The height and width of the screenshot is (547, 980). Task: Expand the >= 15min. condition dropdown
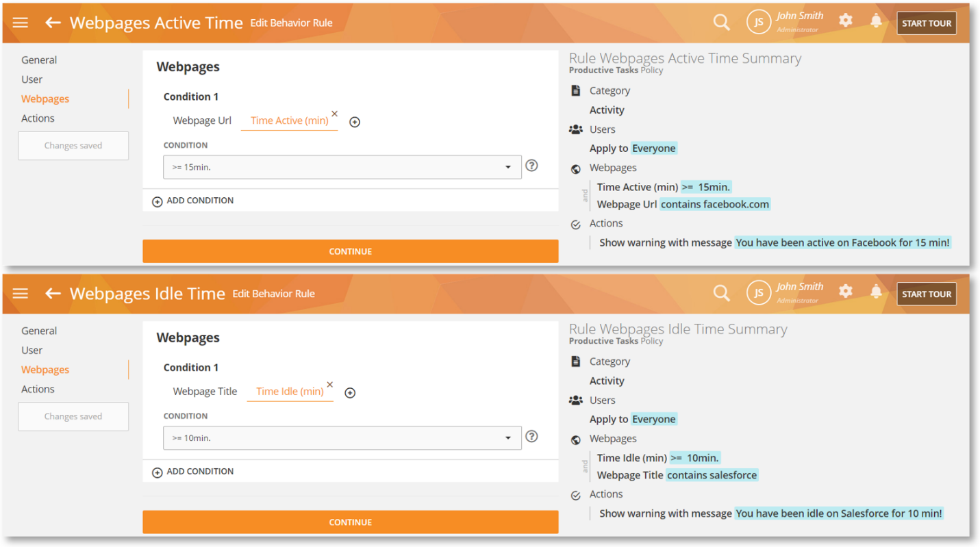tap(507, 167)
